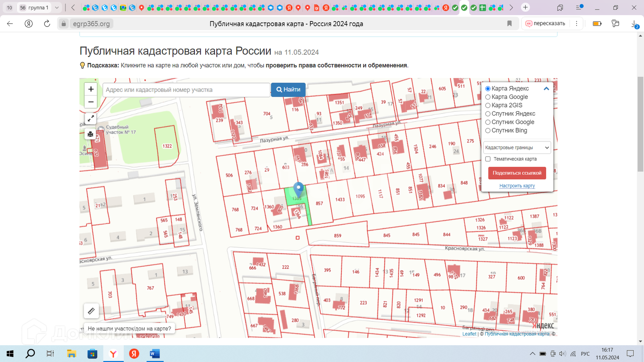The image size is (644, 362).
Task: Click the cadastral address search field
Action: click(186, 90)
